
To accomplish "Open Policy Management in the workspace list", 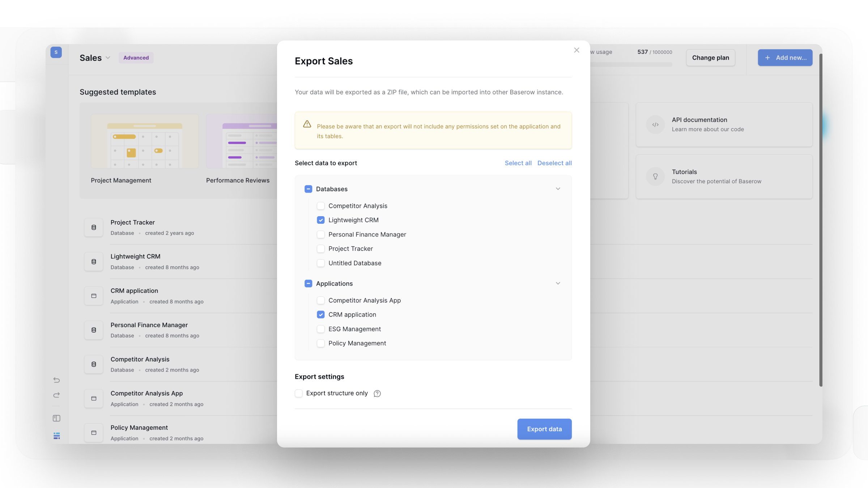I will [139, 428].
